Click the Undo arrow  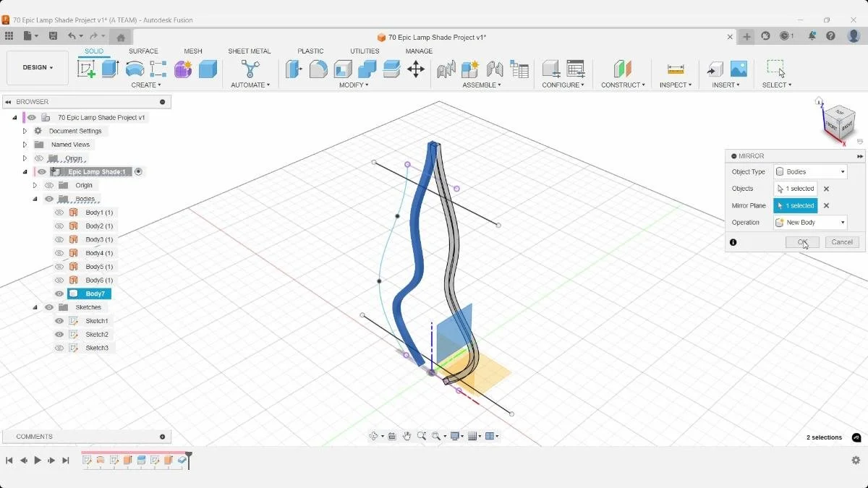click(x=72, y=36)
